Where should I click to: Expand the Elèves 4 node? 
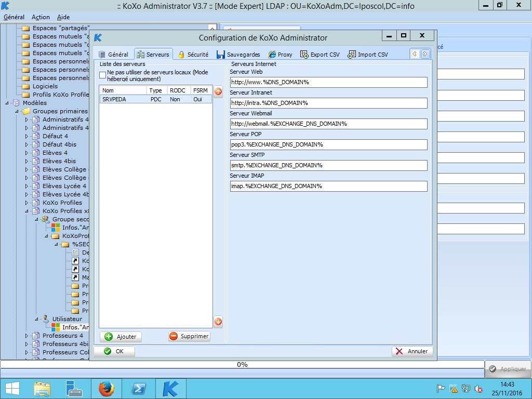pyautogui.click(x=27, y=153)
